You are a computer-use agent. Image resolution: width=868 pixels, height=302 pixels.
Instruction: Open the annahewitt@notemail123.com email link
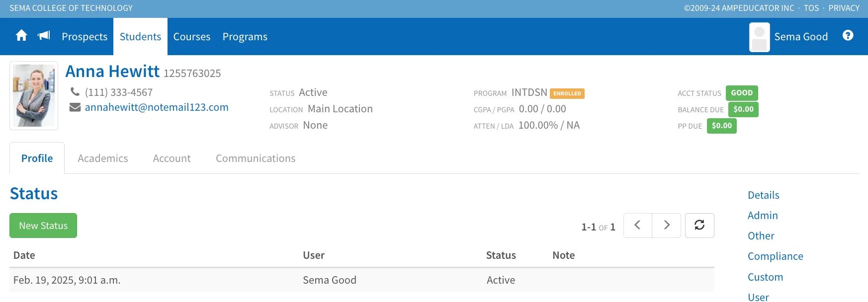(157, 107)
